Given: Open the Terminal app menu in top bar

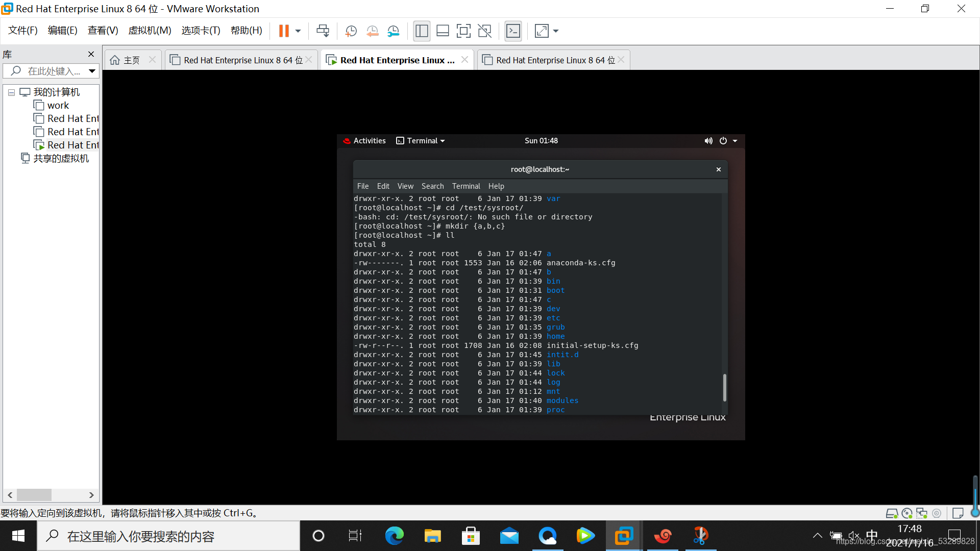Looking at the screenshot, I should click(x=421, y=141).
